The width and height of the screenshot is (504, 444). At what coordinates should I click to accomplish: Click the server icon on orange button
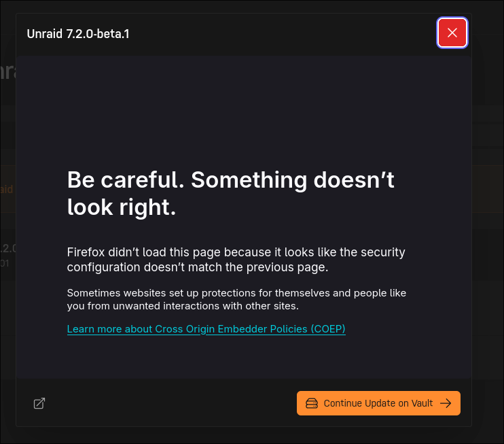tap(312, 403)
